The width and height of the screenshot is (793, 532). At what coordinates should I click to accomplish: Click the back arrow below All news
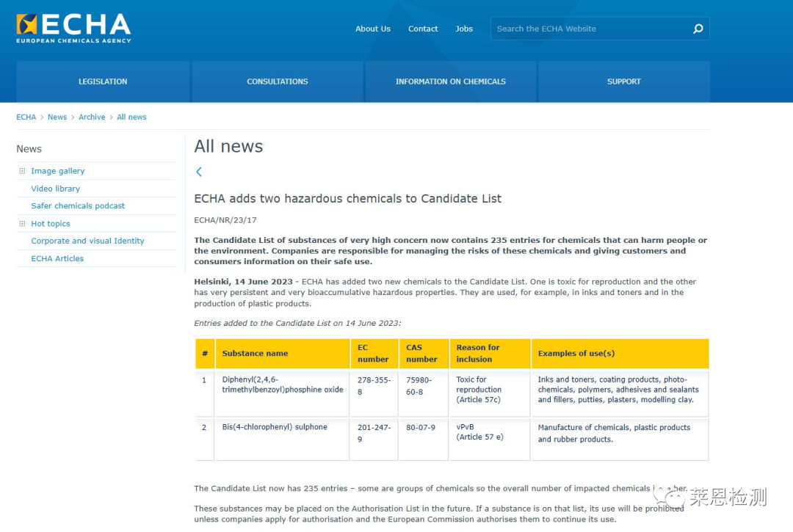click(x=199, y=172)
